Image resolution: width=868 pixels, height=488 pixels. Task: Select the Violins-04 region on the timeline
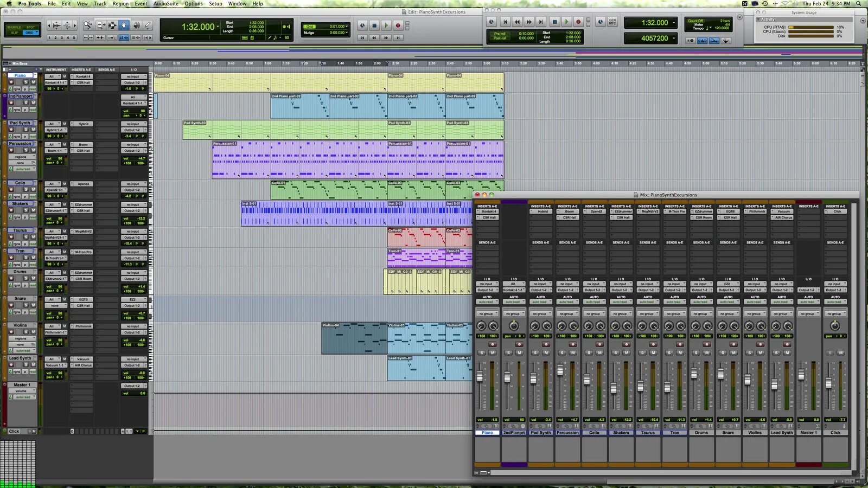tap(354, 338)
